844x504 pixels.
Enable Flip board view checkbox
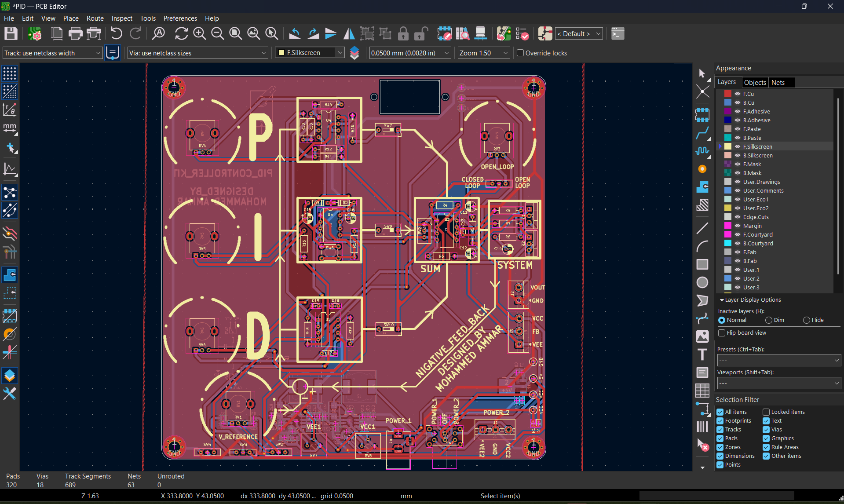click(721, 333)
